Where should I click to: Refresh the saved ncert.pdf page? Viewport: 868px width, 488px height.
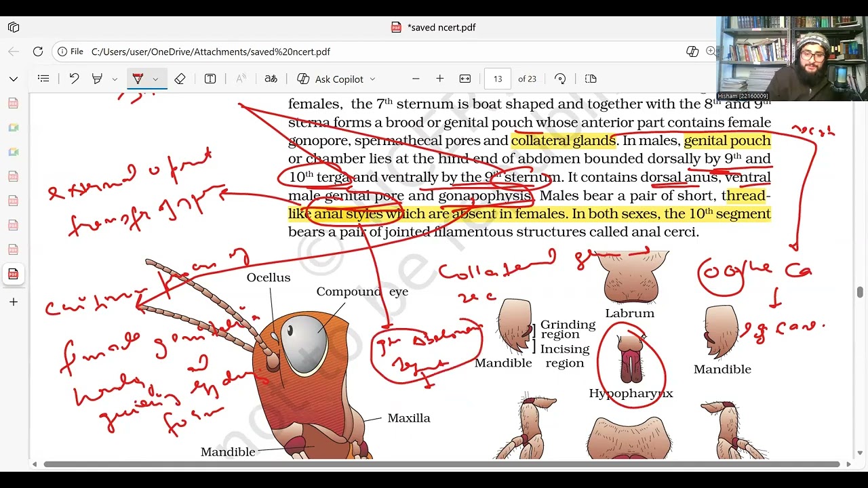point(38,52)
